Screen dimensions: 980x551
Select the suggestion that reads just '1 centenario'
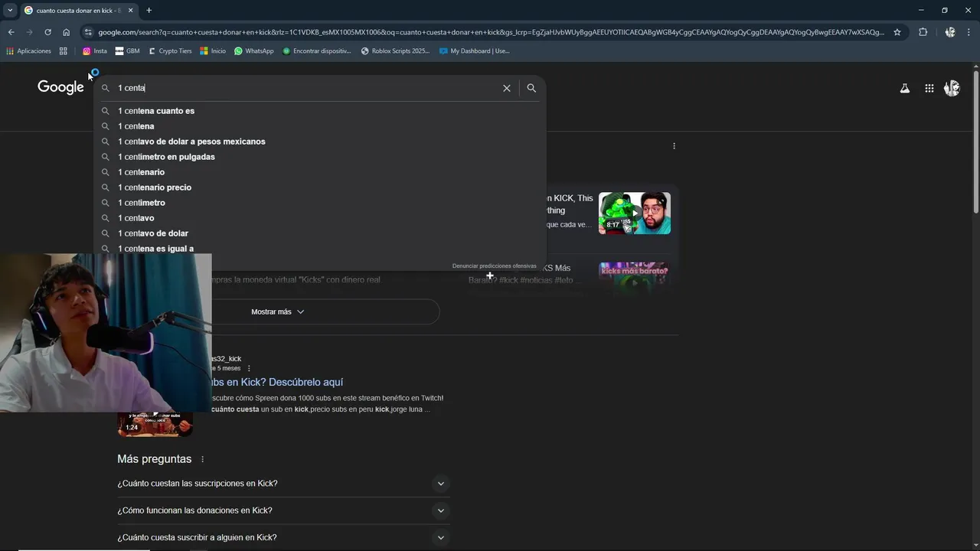(320, 172)
